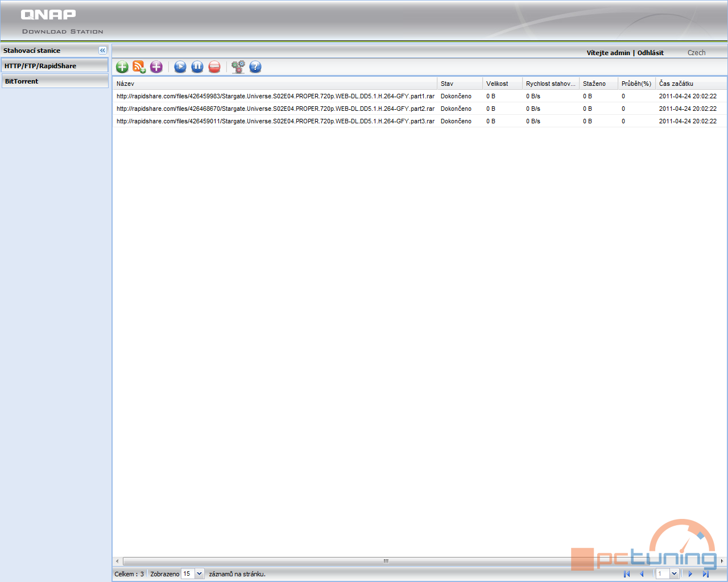Click the page number input field
The image size is (728, 582).
(663, 574)
